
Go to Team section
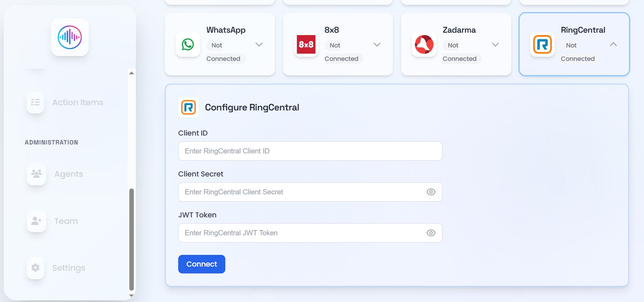(66, 221)
